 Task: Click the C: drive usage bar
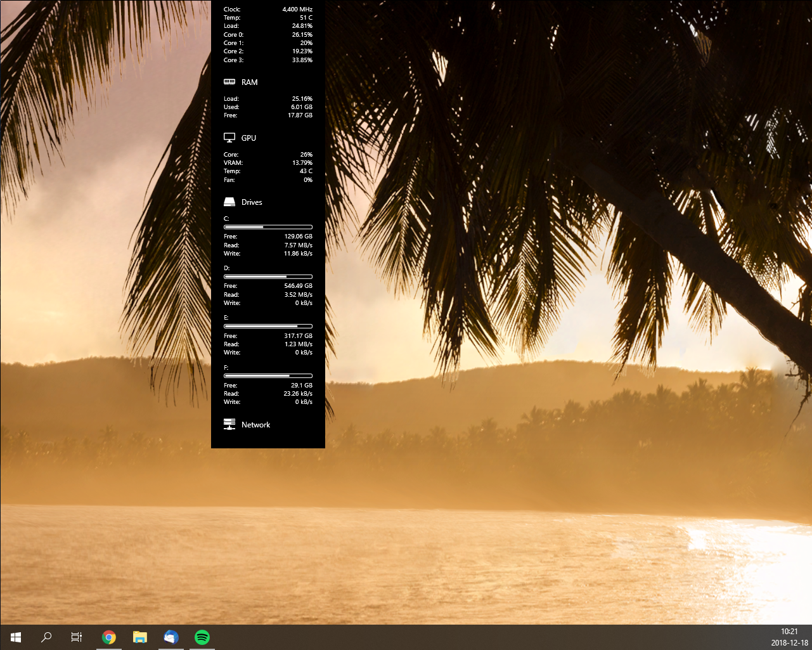(x=267, y=226)
